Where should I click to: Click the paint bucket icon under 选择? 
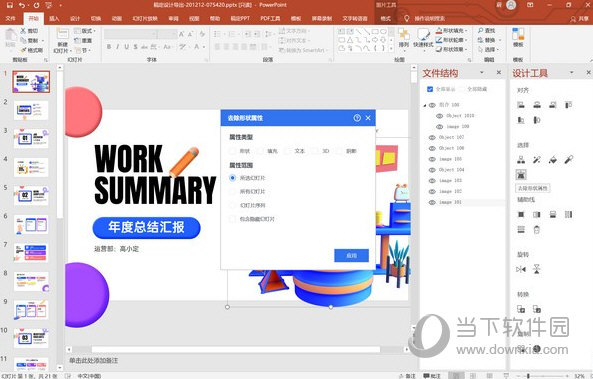(553, 160)
